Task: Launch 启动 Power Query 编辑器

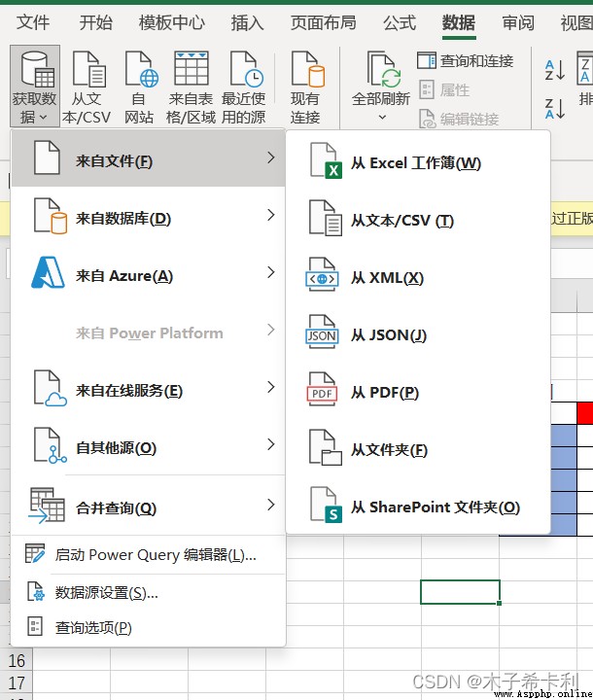Action: [148, 554]
